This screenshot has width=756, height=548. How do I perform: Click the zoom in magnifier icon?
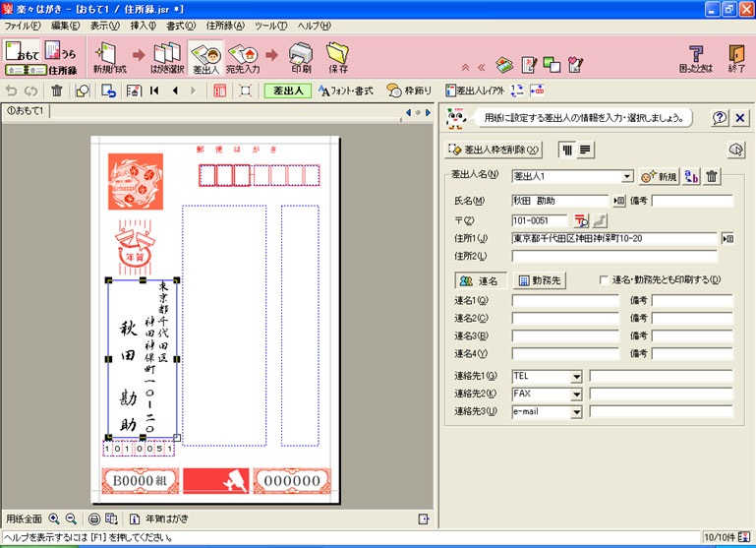(54, 518)
